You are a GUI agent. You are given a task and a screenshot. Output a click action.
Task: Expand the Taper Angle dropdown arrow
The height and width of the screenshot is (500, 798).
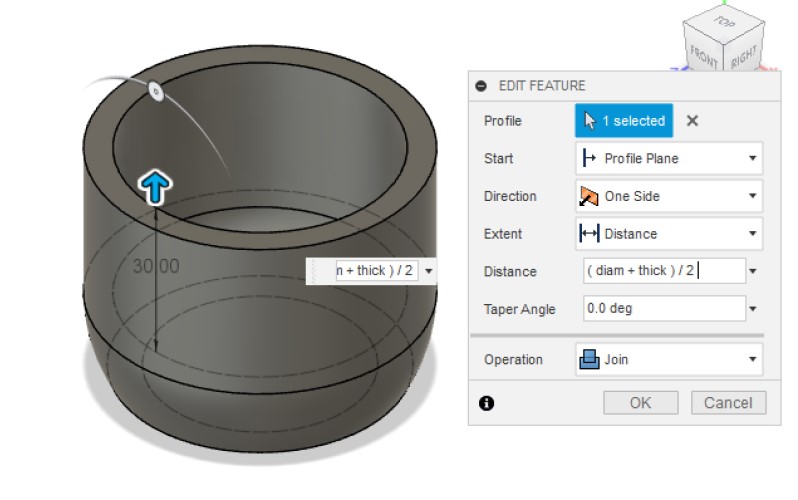(753, 309)
